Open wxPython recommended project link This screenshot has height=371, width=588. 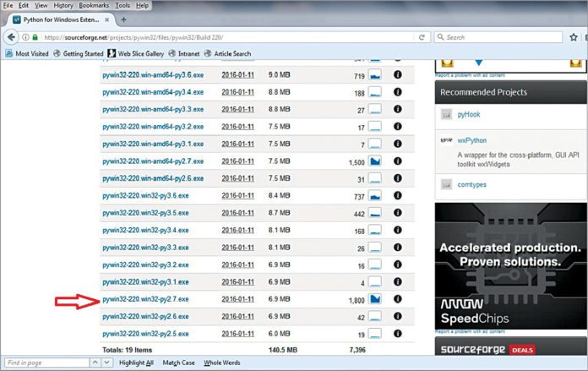click(x=471, y=140)
